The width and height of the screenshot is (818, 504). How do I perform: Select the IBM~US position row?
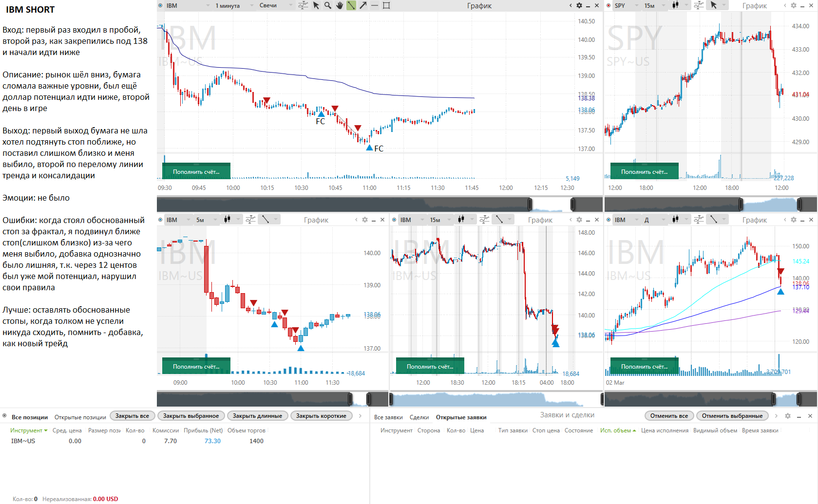pyautogui.click(x=185, y=441)
